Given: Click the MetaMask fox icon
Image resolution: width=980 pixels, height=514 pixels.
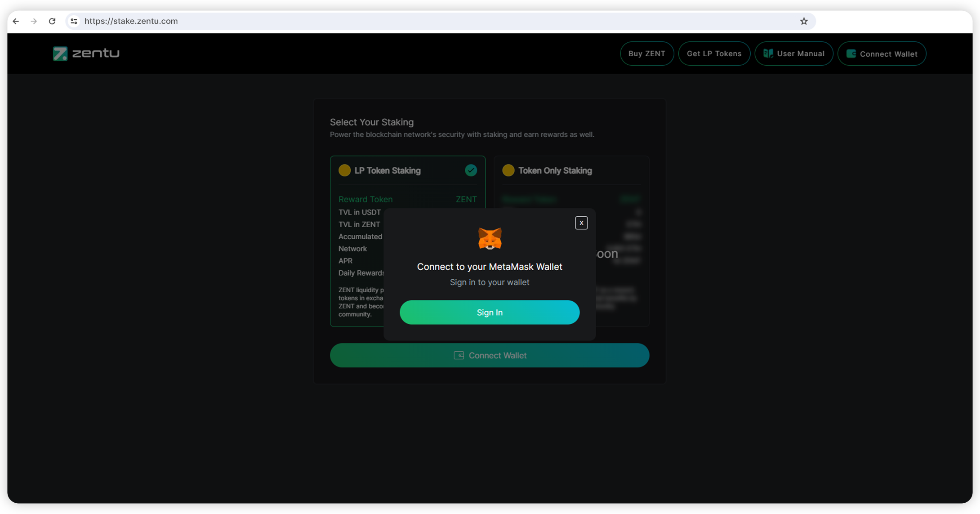Looking at the screenshot, I should pos(490,238).
